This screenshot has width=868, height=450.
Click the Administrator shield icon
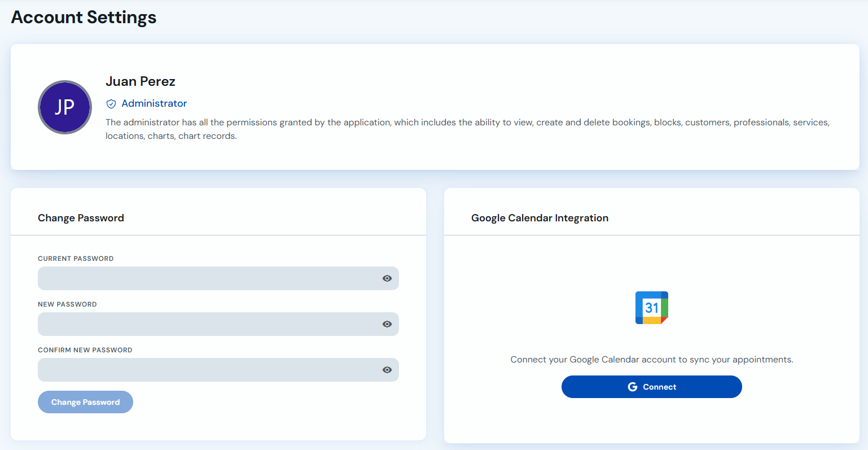111,104
